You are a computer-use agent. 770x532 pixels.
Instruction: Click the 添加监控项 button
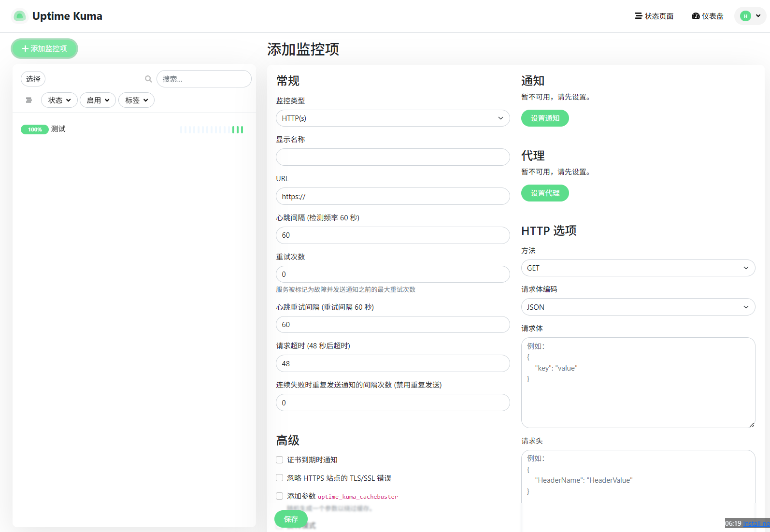point(44,49)
